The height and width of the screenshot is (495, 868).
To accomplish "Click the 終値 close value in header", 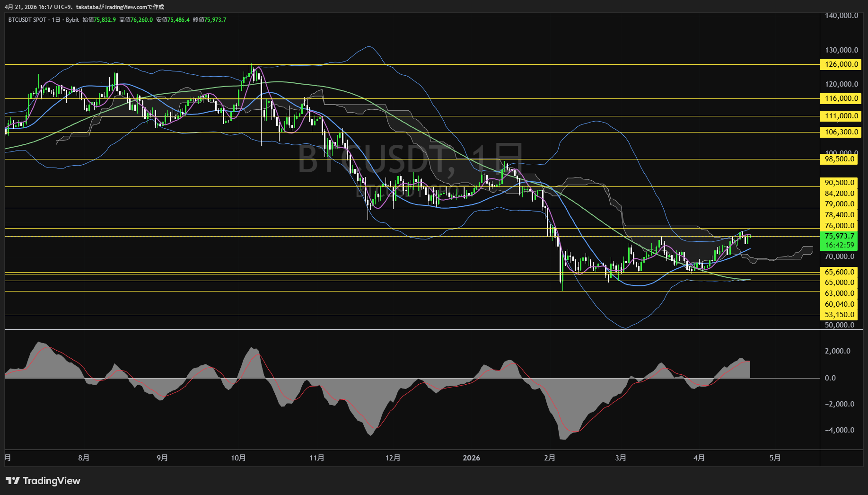I will (x=215, y=20).
